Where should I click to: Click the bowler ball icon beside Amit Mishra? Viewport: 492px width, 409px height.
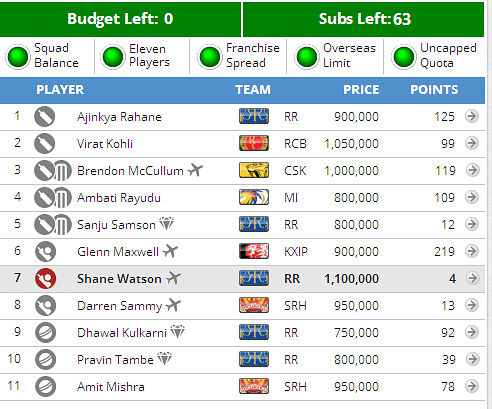pos(45,387)
